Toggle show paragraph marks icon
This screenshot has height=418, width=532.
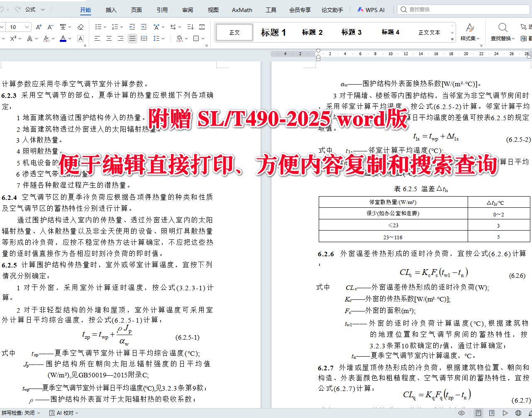202,27
